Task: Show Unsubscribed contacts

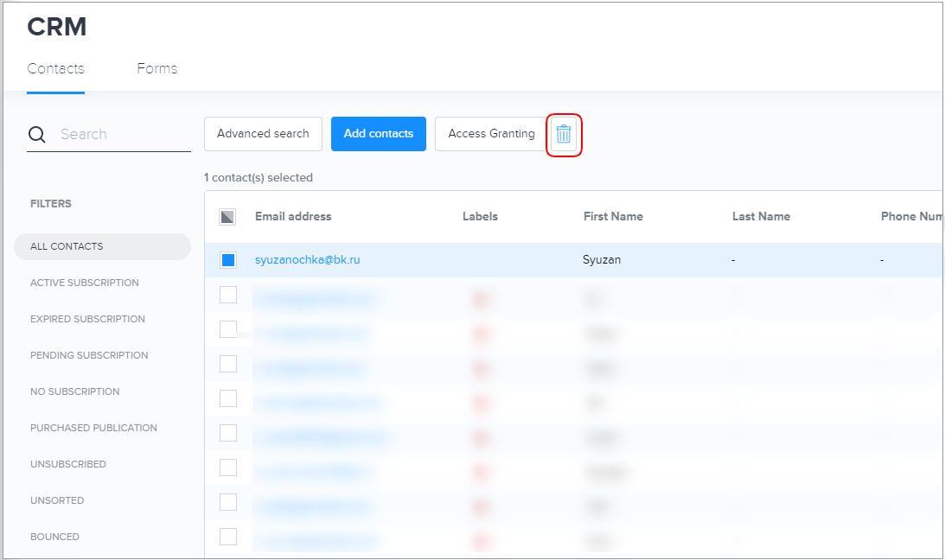Action: click(67, 464)
